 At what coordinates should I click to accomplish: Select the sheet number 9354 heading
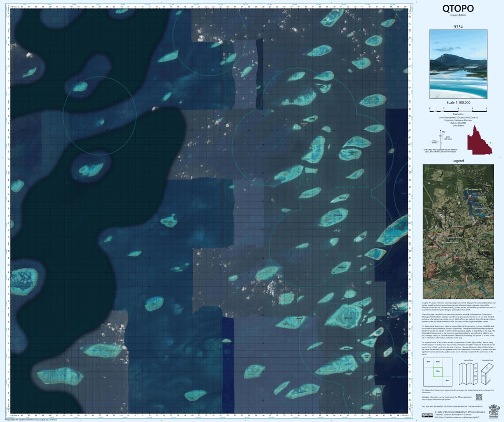(458, 27)
